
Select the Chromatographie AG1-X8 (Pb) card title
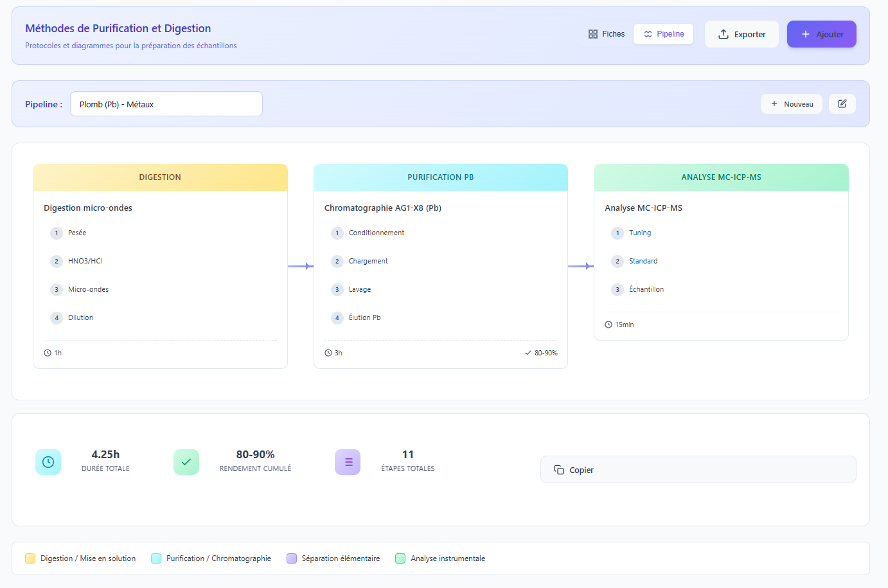pyautogui.click(x=382, y=208)
